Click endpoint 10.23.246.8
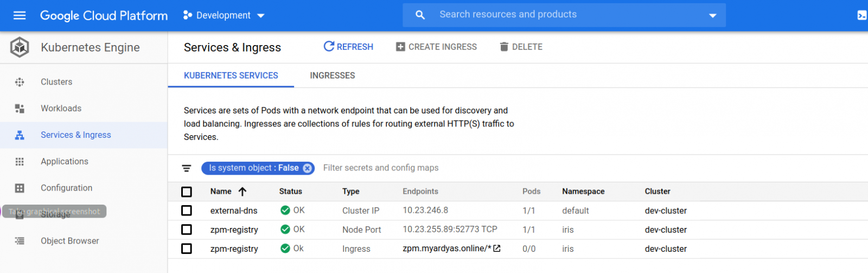 coord(425,211)
